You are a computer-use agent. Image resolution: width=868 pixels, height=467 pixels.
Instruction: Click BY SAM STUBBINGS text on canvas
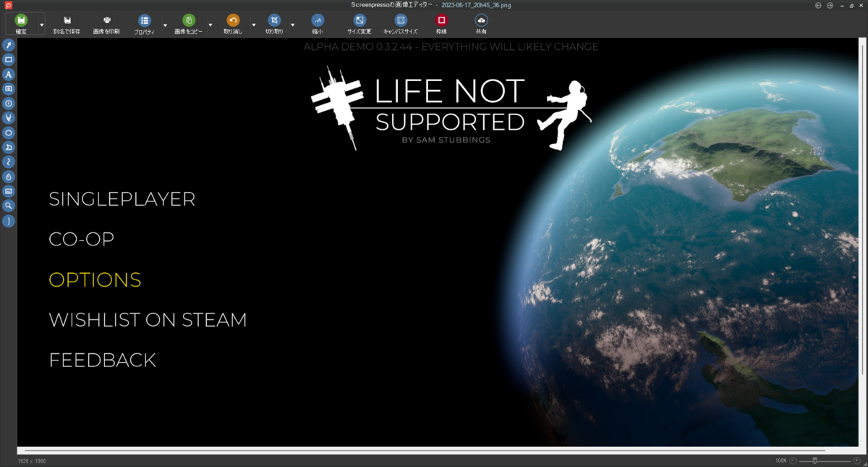click(446, 140)
